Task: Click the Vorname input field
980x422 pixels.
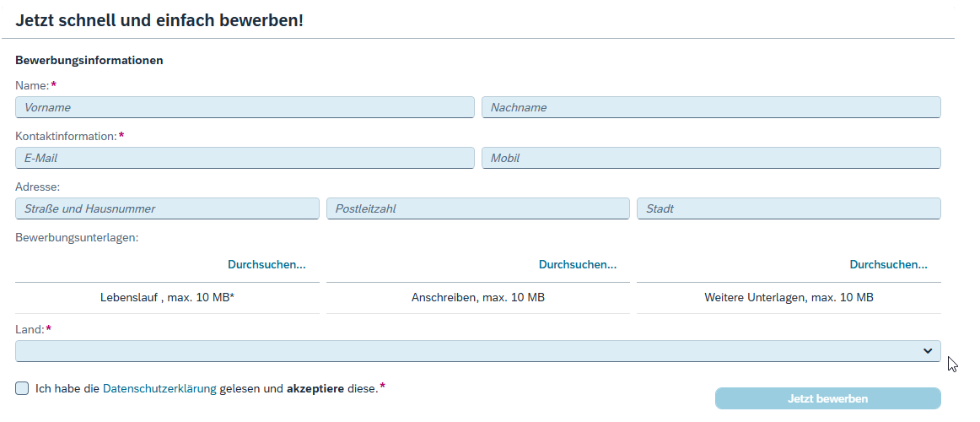Action: [x=245, y=107]
